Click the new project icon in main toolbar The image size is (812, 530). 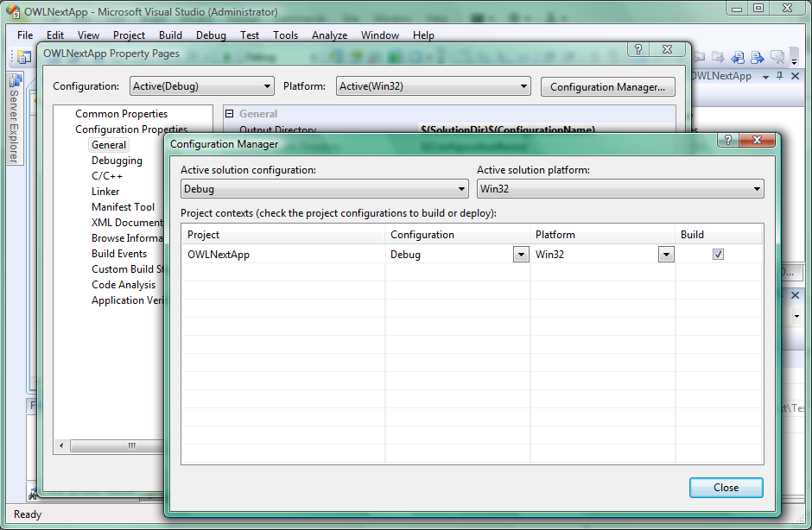(23, 56)
